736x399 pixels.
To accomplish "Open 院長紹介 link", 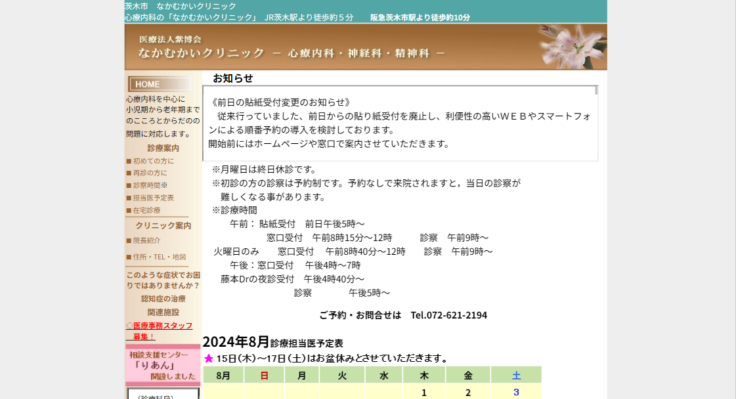I will pos(146,240).
